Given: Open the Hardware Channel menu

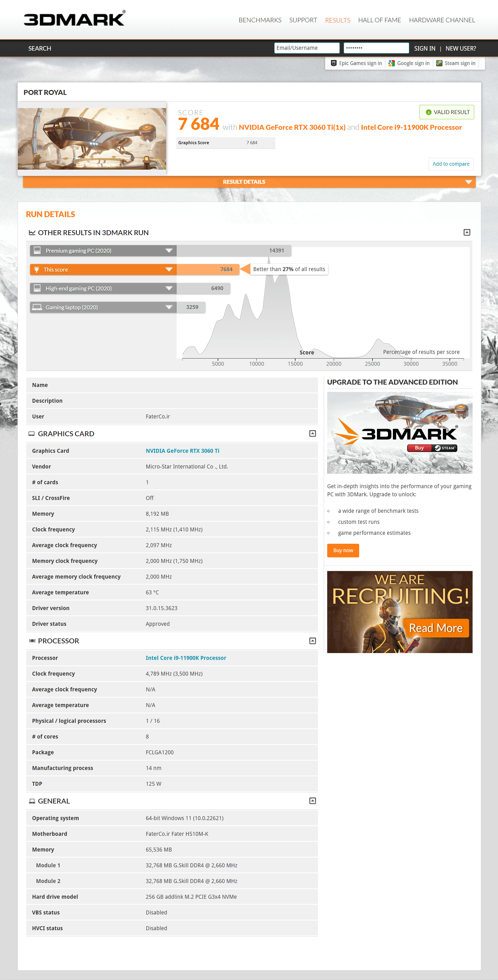Looking at the screenshot, I should coord(442,20).
